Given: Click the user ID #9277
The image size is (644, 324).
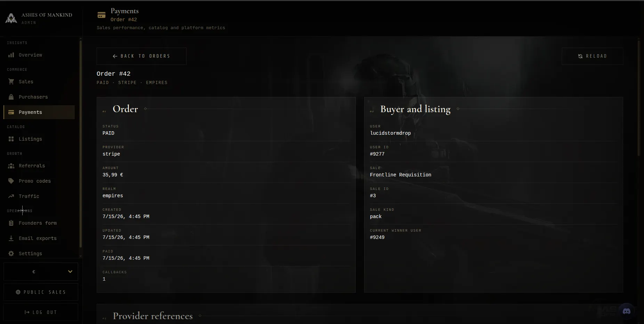Looking at the screenshot, I should 377,154.
